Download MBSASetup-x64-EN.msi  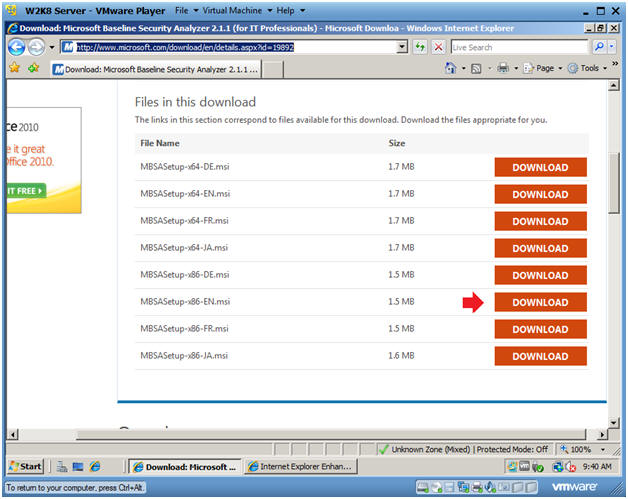(x=540, y=194)
